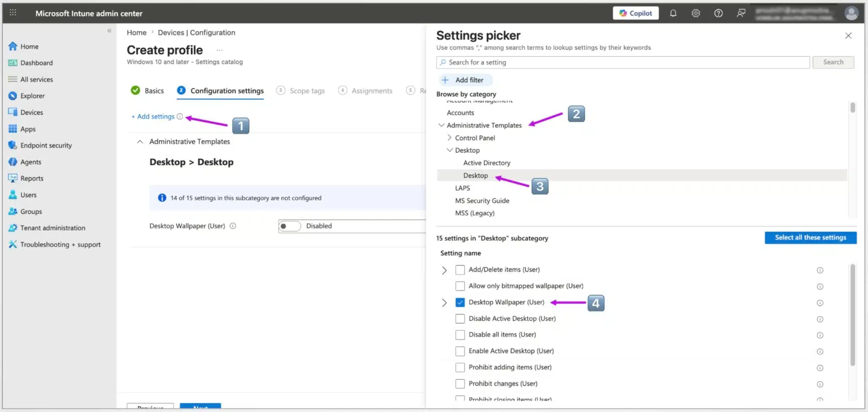This screenshot has width=868, height=412.
Task: Click the Tenant administration icon
Action: point(13,228)
